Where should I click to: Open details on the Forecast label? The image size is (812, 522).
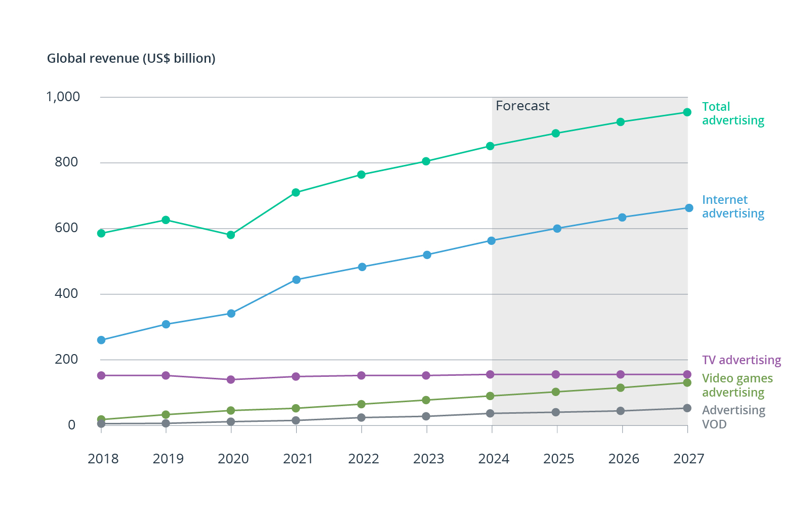click(523, 106)
